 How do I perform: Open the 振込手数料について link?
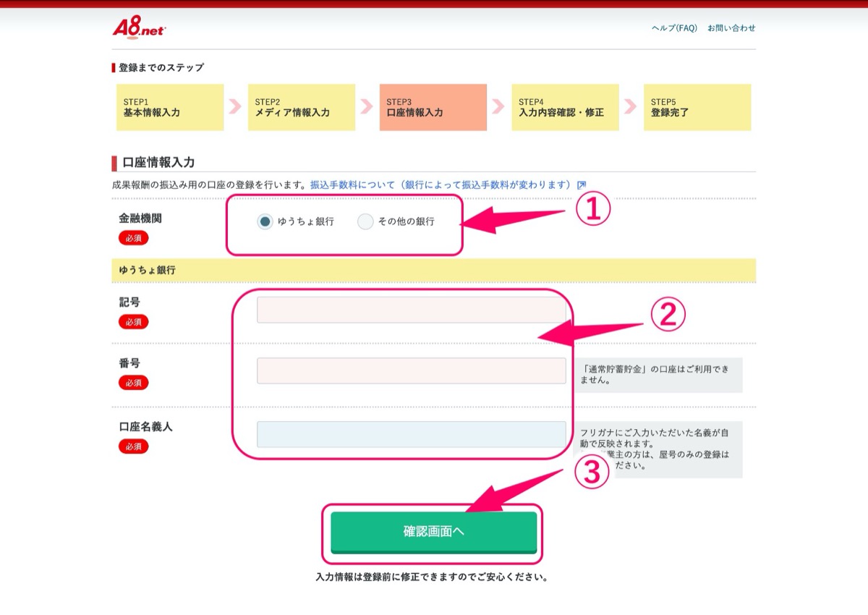(x=442, y=184)
